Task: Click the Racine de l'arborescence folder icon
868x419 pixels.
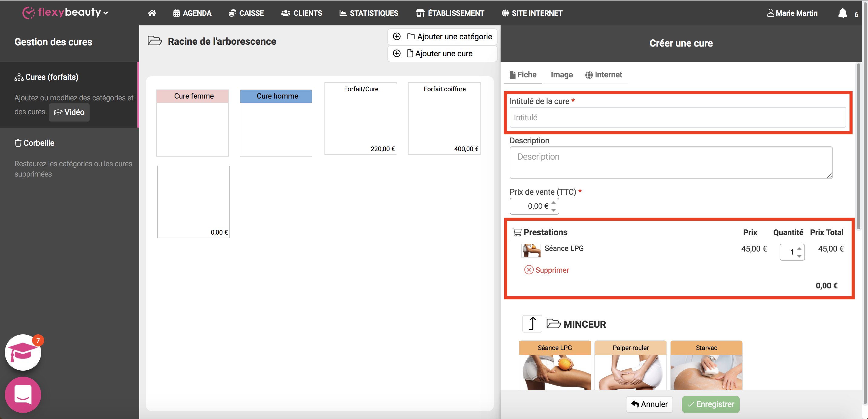Action: pos(155,41)
